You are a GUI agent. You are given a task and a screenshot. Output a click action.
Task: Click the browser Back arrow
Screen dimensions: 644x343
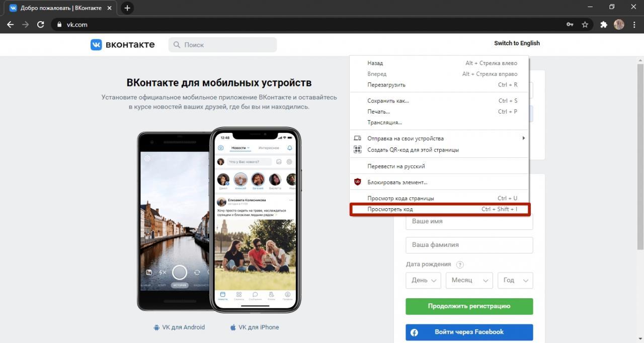[10, 24]
